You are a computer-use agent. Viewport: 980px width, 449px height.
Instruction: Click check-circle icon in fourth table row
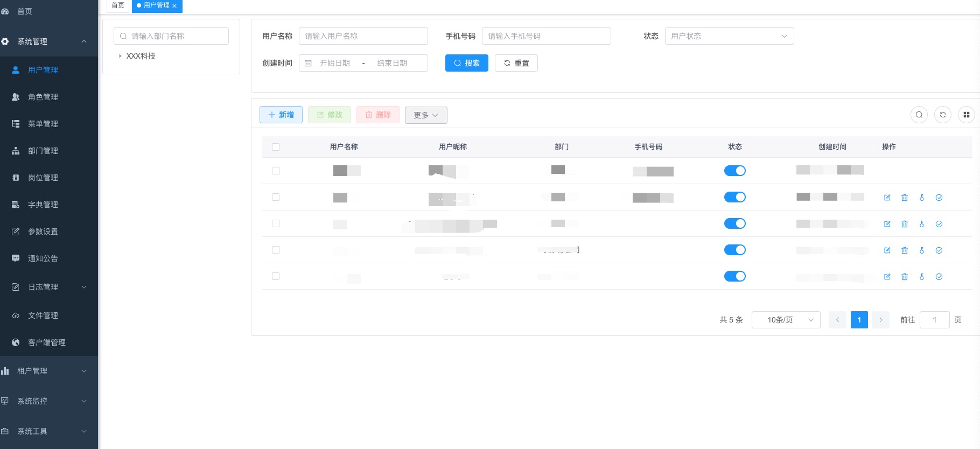click(939, 250)
